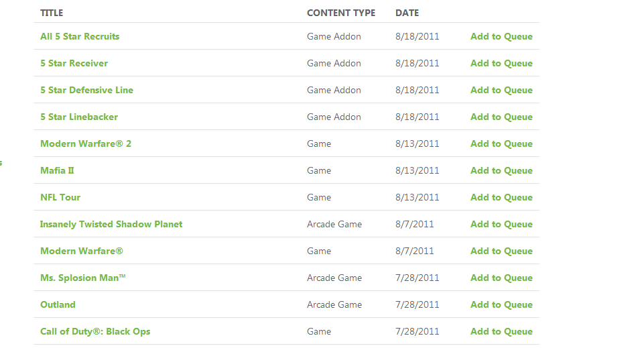
Task: Open the NFL Tour game link
Action: [60, 197]
